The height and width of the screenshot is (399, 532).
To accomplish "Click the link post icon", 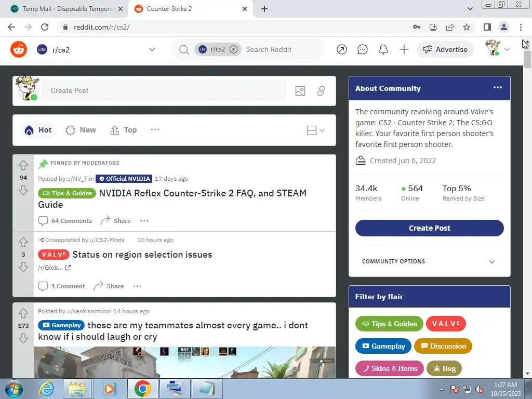I will pos(321,90).
